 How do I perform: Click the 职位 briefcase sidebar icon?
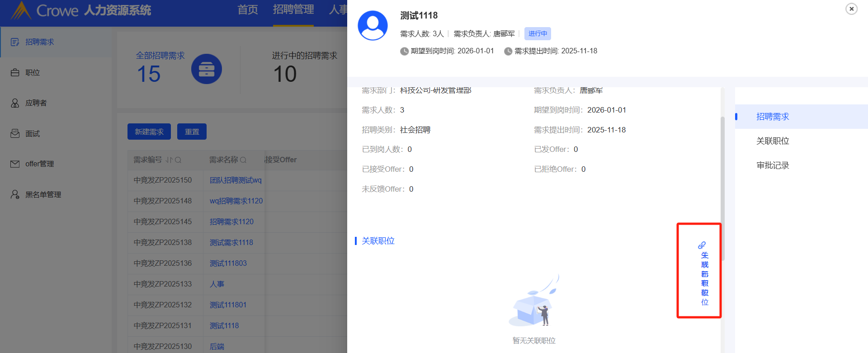tap(15, 72)
